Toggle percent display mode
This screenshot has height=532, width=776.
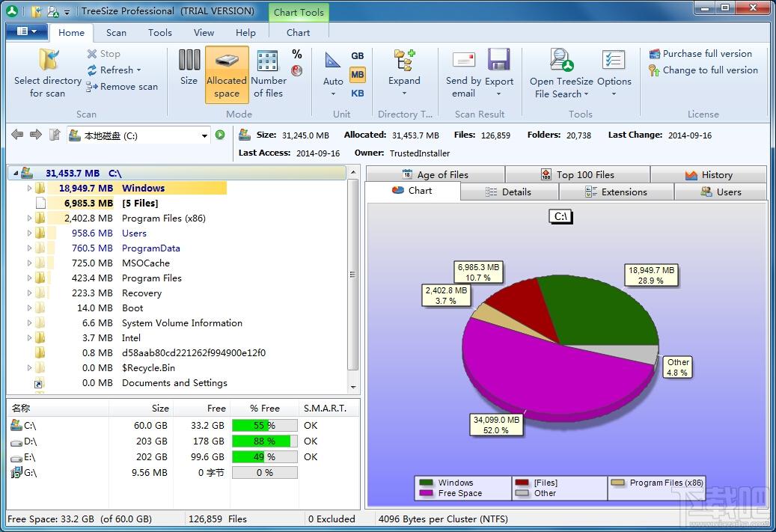297,54
